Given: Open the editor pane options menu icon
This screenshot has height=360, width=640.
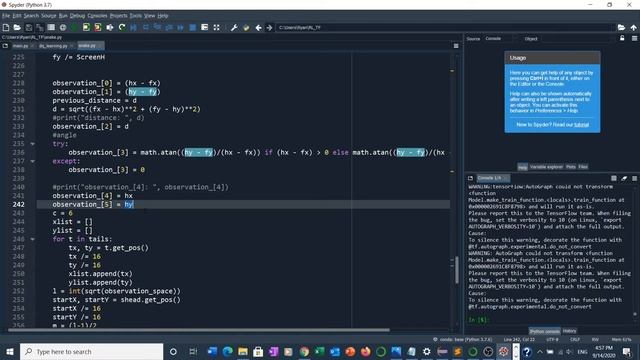Looking at the screenshot, I should [x=456, y=46].
